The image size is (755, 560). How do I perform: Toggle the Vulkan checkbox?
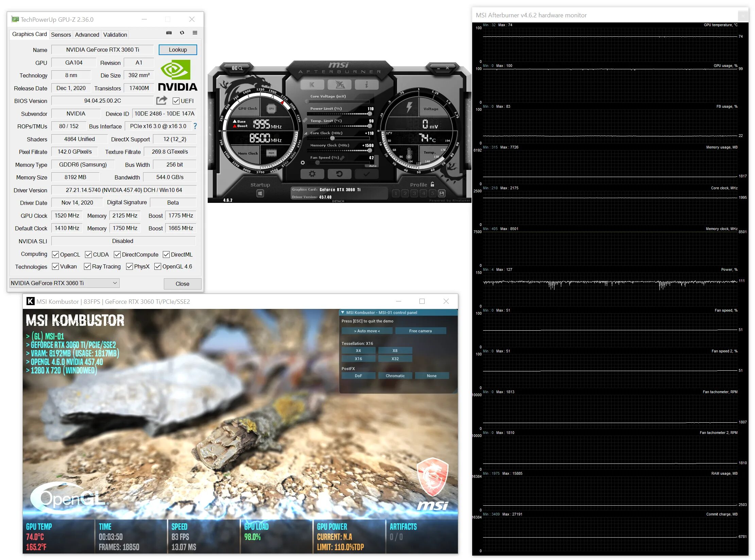point(55,266)
